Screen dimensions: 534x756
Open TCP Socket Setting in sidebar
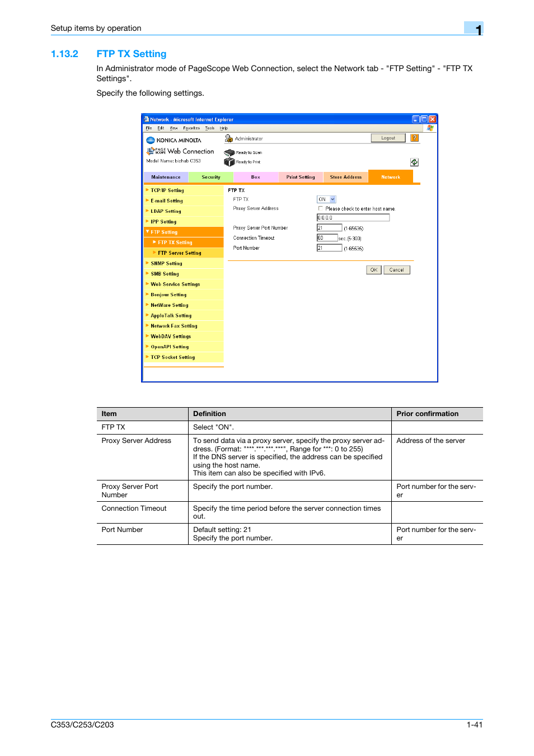(x=184, y=357)
